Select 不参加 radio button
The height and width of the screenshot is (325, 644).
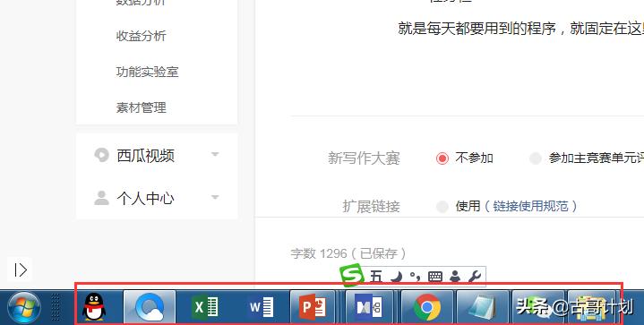pos(442,158)
